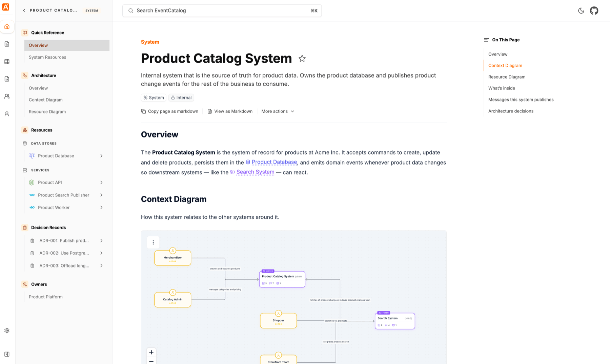Open Product Platform owner

click(x=46, y=297)
